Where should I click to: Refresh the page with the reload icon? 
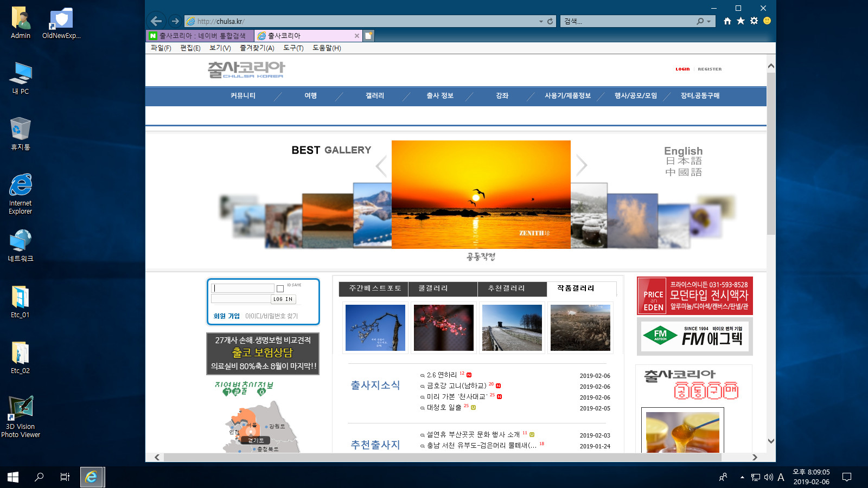click(550, 21)
